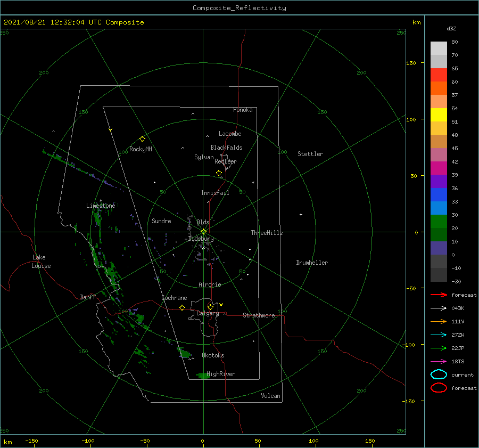Click the green echo patch beside HighRiver
479x448 pixels.
tap(203, 375)
